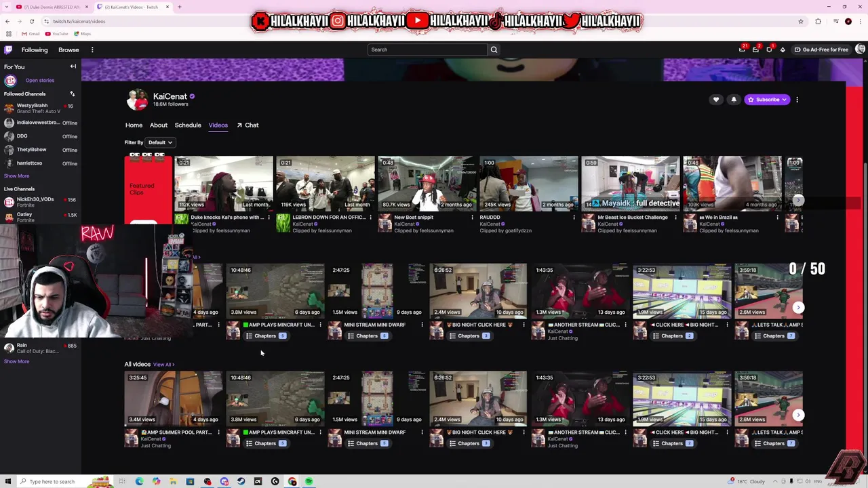This screenshot has width=868, height=488.
Task: Open Thetylilshow channel in sidebar
Action: coord(40,150)
